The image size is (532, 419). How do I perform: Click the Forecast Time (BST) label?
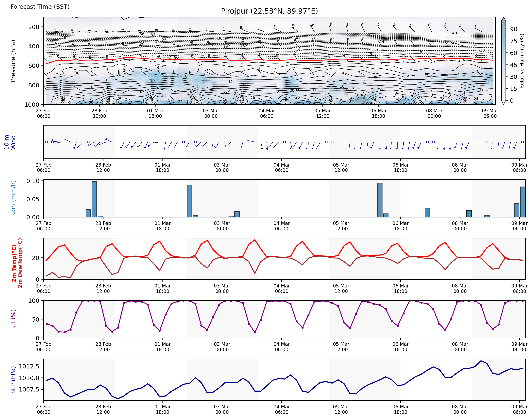[40, 7]
